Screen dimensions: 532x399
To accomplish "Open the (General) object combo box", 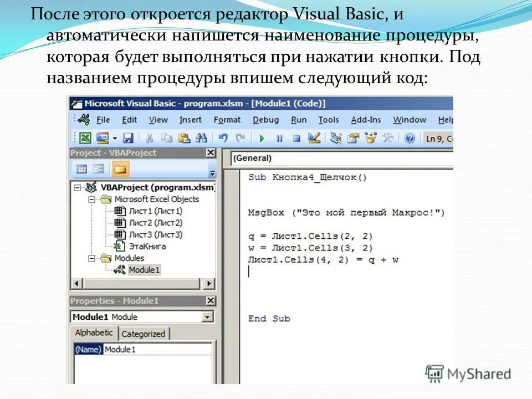I will pyautogui.click(x=342, y=158).
